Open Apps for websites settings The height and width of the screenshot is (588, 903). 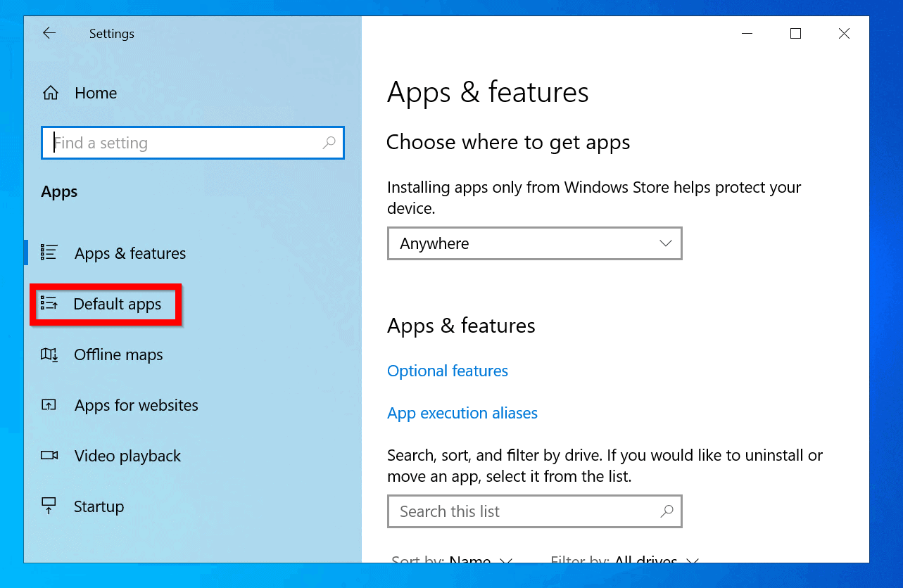[x=135, y=405]
